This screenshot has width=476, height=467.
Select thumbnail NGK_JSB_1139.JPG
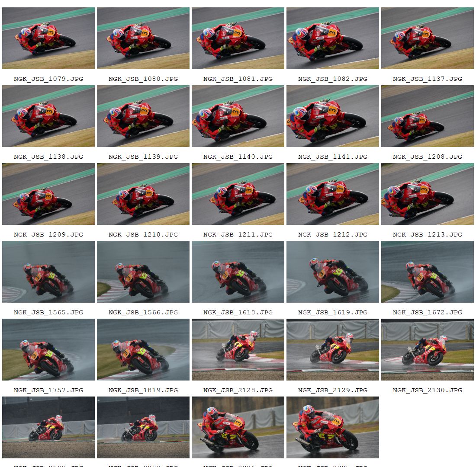coord(143,116)
